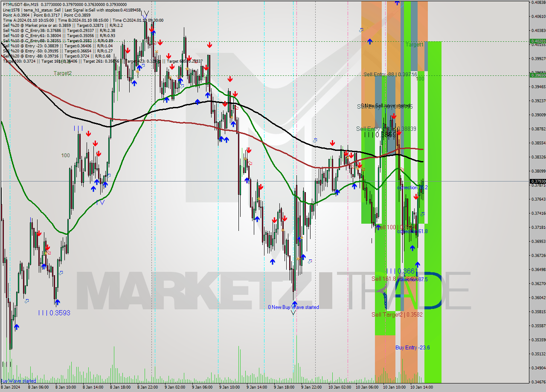546x392 pixels.
Task: Click the 0.37416 price axis label
Action: (x=538, y=213)
